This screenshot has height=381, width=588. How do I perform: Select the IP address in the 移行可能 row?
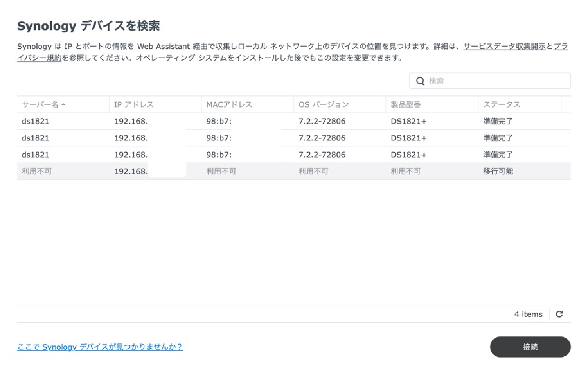[x=131, y=171]
